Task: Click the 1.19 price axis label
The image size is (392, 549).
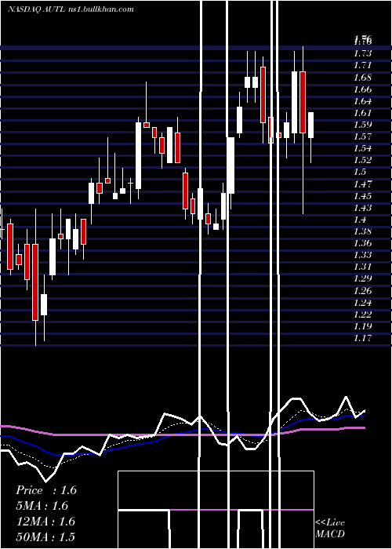Action: [362, 326]
